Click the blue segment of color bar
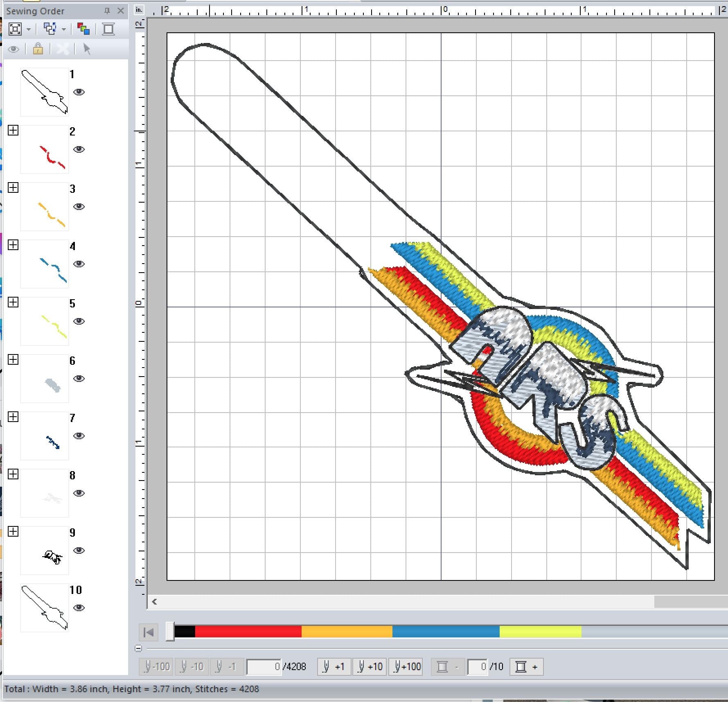 [x=446, y=632]
